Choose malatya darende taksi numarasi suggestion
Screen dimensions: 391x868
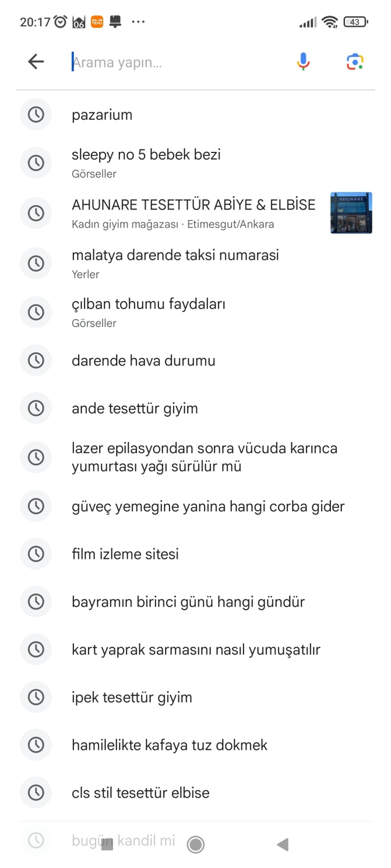(x=195, y=263)
